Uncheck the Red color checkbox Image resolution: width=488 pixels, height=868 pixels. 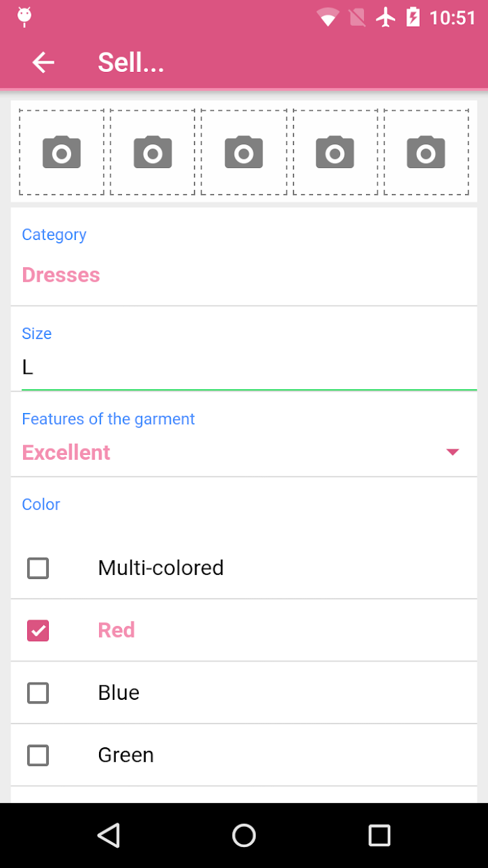(x=38, y=631)
